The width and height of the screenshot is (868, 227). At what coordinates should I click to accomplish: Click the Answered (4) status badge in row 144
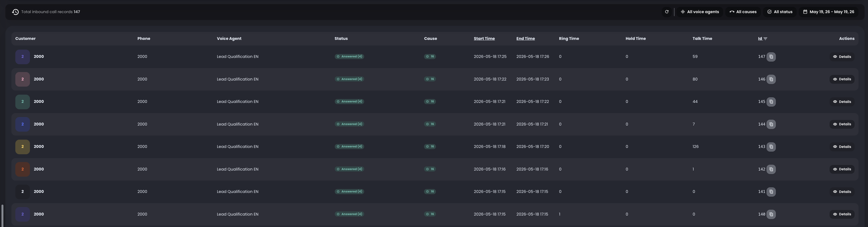click(x=349, y=124)
